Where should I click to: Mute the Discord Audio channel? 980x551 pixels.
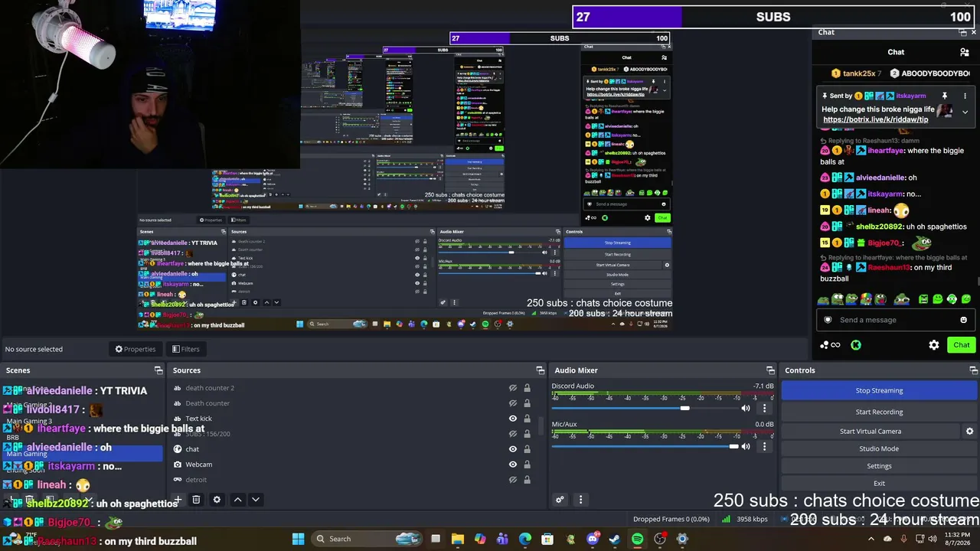746,408
